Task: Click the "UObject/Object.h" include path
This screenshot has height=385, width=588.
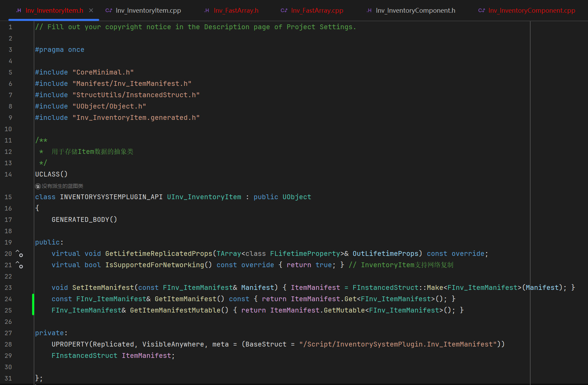Action: coord(109,106)
